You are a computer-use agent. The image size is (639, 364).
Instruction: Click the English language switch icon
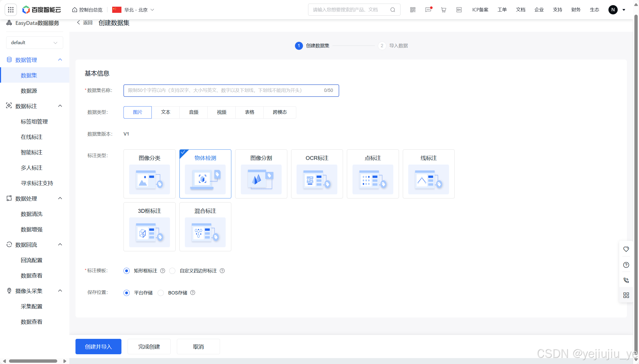459,10
